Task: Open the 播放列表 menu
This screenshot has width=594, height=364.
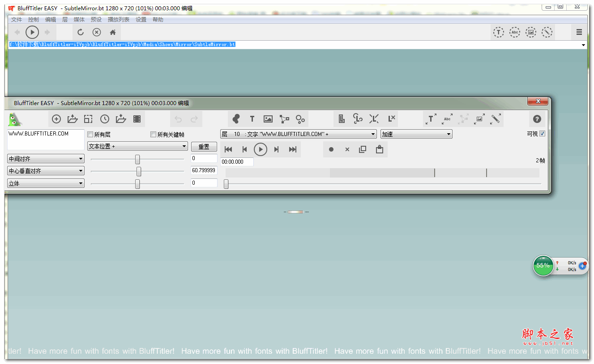Action: tap(119, 20)
